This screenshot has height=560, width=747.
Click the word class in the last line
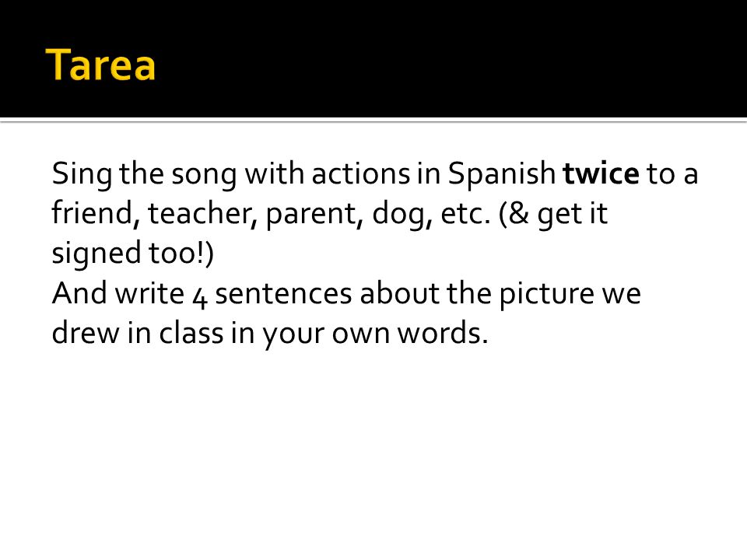pos(191,332)
